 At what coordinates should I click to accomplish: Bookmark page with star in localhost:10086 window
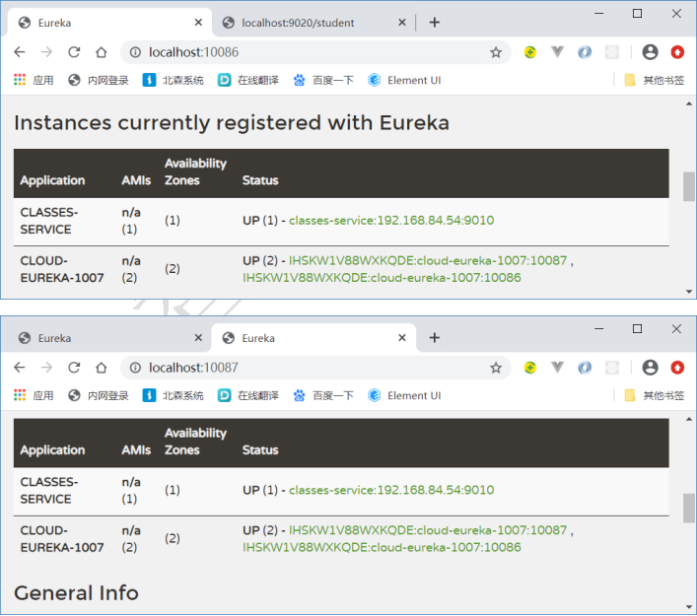496,52
